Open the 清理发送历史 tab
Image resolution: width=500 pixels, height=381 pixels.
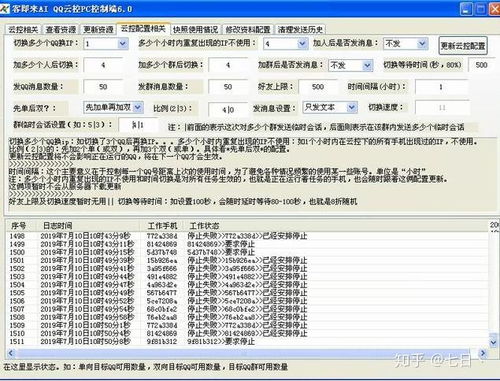300,29
